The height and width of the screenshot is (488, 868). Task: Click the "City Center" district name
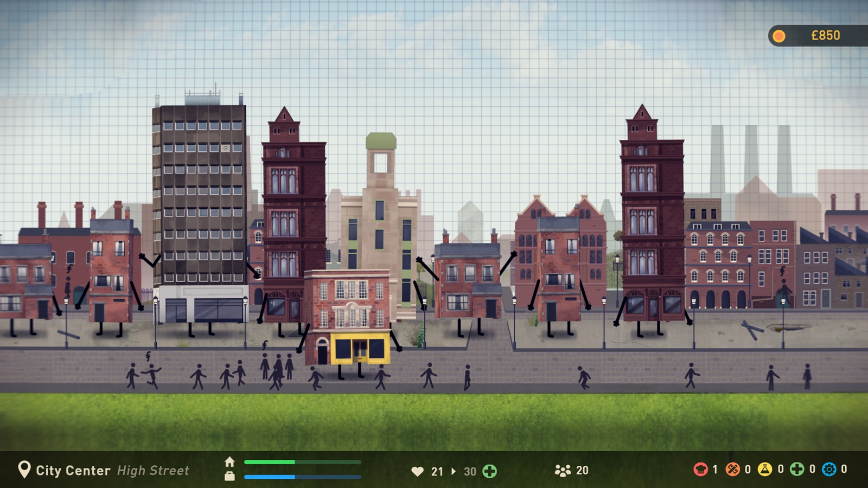pos(73,471)
